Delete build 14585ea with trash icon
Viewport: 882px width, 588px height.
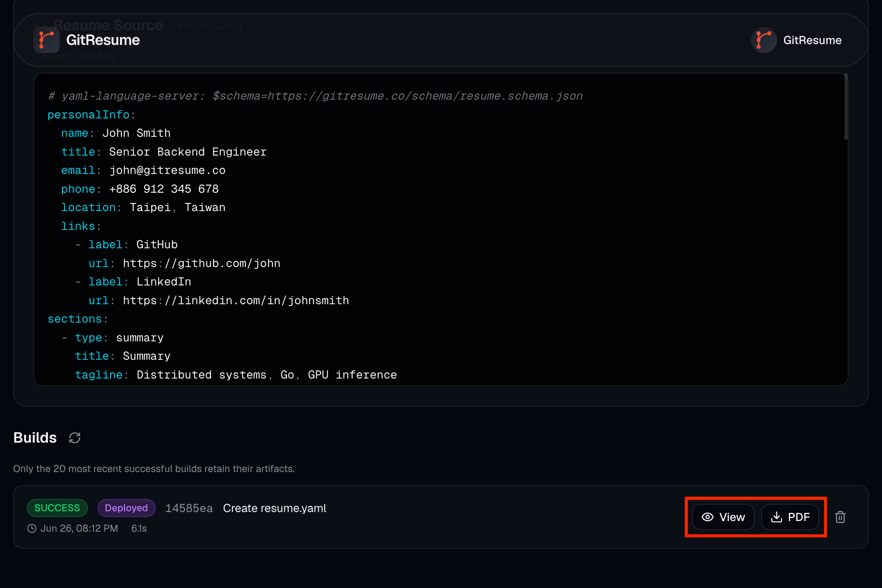pyautogui.click(x=840, y=517)
